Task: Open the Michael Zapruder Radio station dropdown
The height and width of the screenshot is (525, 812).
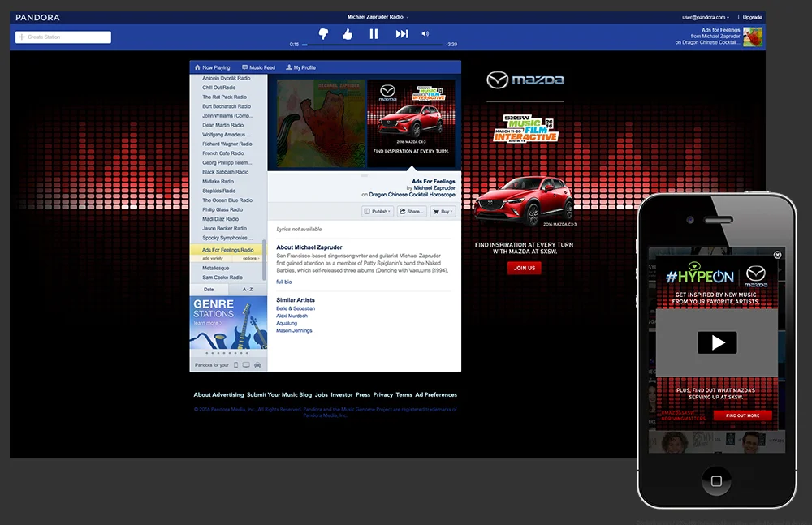Action: tap(378, 17)
